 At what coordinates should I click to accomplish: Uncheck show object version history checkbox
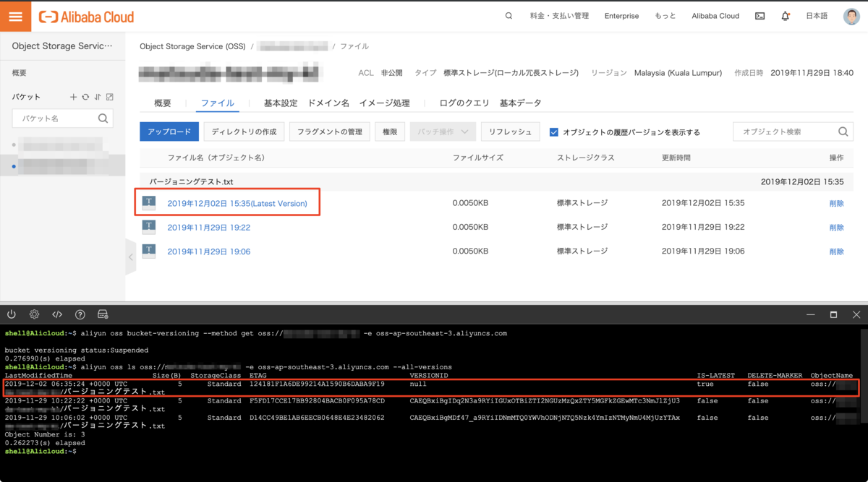(554, 132)
